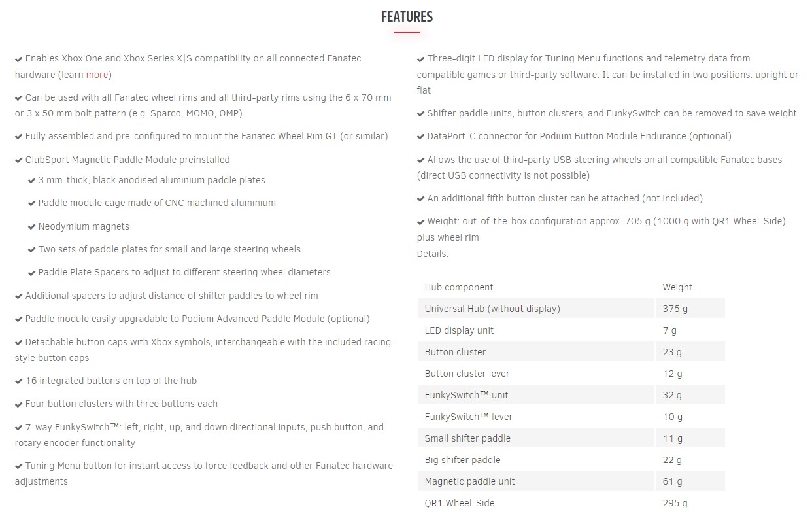Screen dimensions: 812x522
Task: Click the checkmark before 'Two sets of paddle plates'
Action: coord(32,250)
